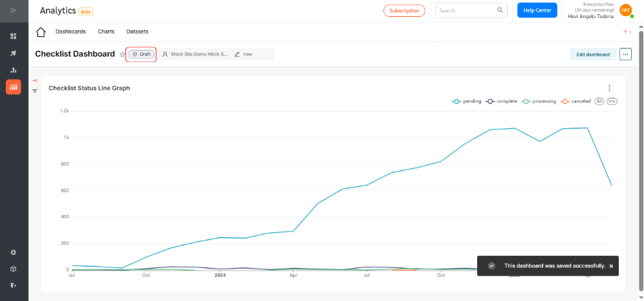Click the Analytics icon in the sidebar

click(14, 87)
